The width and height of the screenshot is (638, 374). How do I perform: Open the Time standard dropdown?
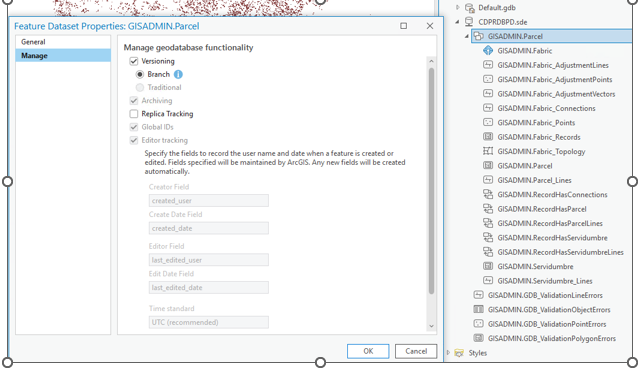[208, 322]
